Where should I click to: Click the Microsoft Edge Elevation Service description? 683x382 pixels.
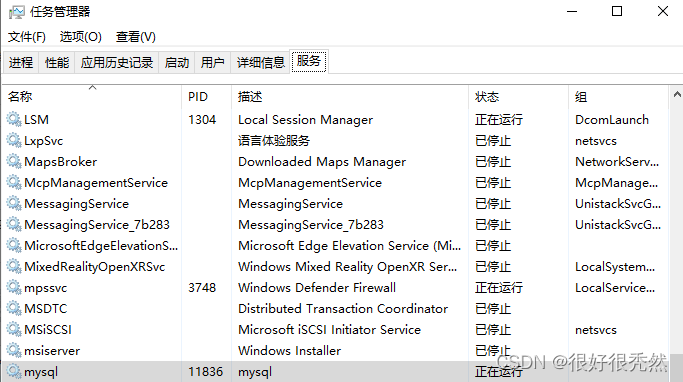tap(349, 246)
